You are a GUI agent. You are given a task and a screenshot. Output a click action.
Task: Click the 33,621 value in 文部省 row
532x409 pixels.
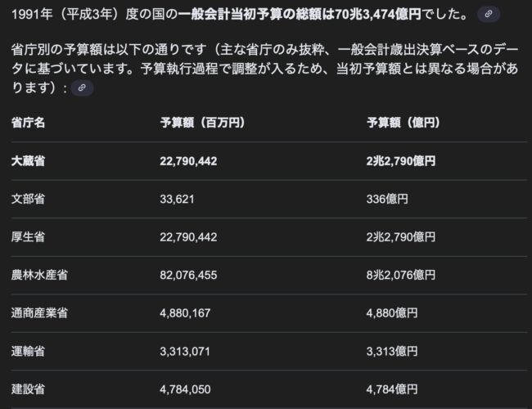pos(178,199)
